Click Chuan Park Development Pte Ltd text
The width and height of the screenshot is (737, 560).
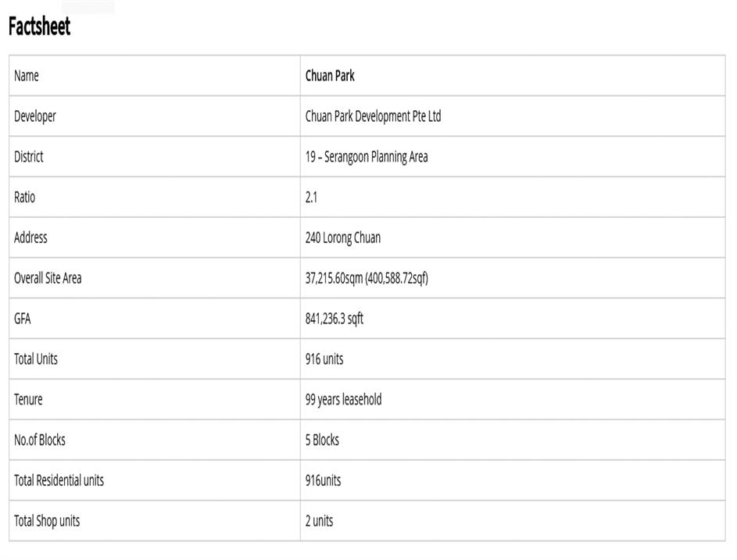(x=373, y=116)
